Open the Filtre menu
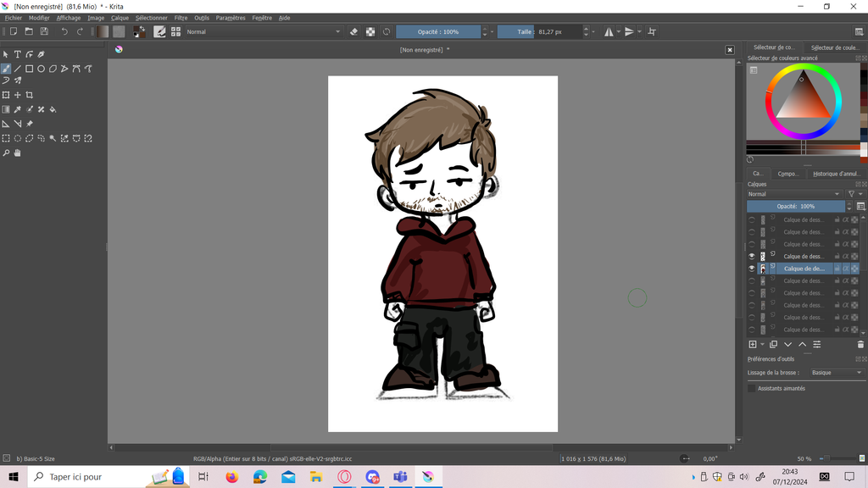Image resolution: width=868 pixels, height=488 pixels. click(x=181, y=18)
